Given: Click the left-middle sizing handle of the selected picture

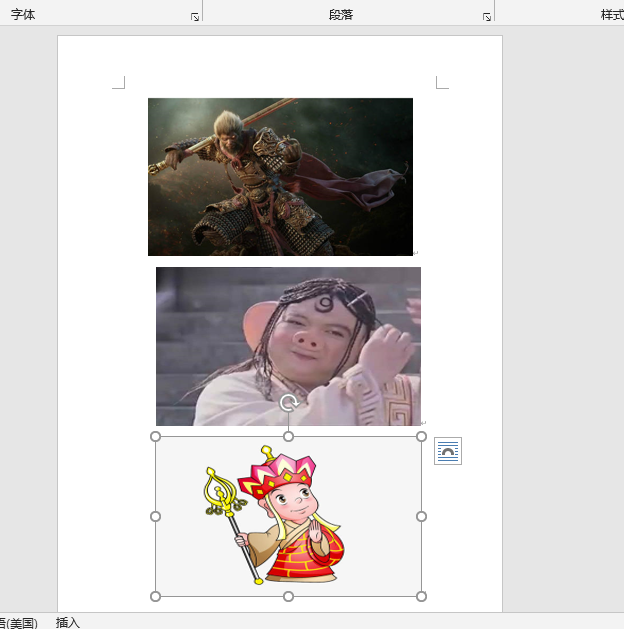Looking at the screenshot, I should [155, 517].
